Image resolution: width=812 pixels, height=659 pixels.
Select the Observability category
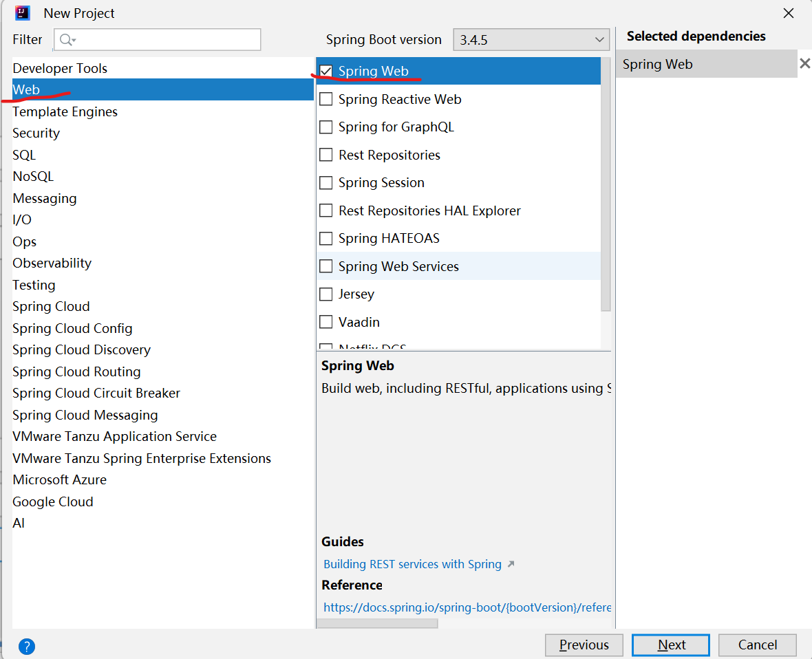(x=162, y=263)
